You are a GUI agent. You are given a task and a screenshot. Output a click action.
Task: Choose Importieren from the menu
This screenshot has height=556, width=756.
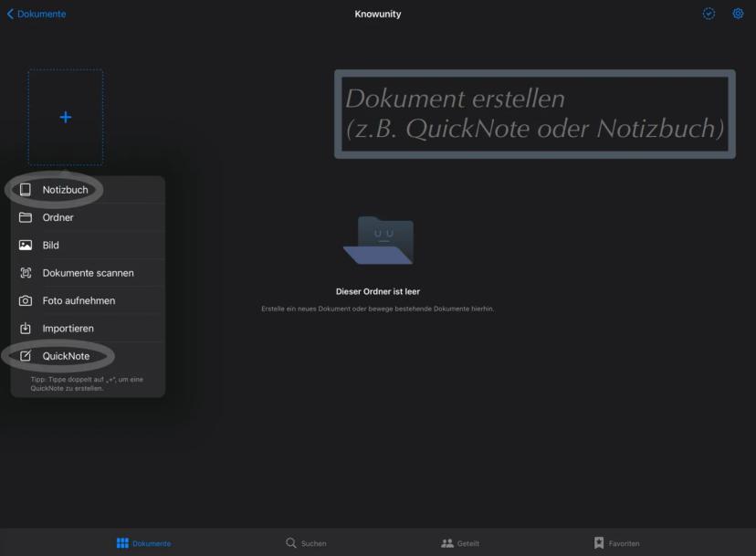68,329
